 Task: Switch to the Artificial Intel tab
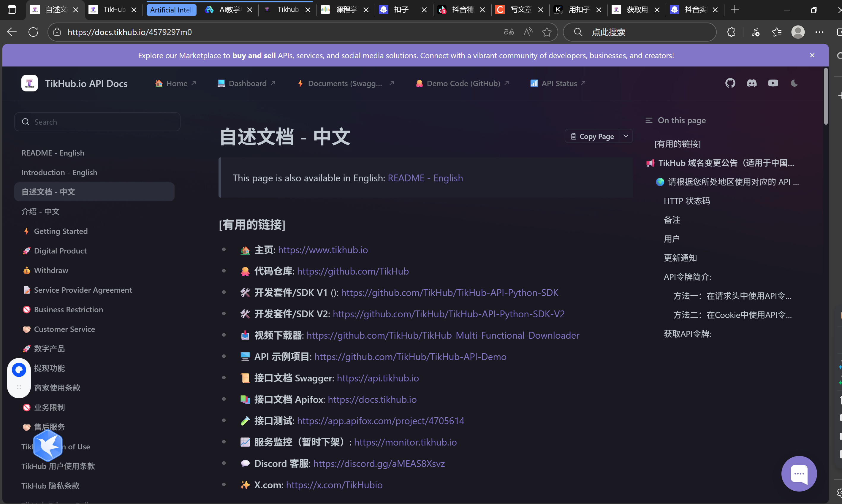[171, 10]
